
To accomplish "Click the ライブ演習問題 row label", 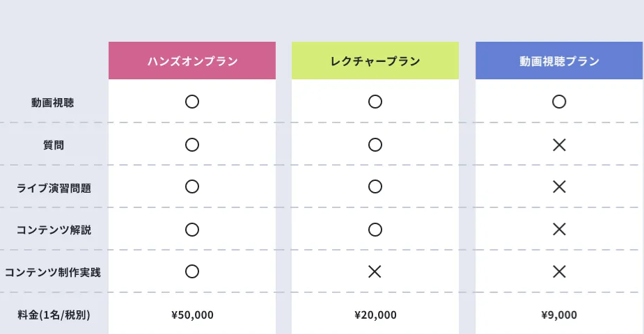I will (53, 187).
